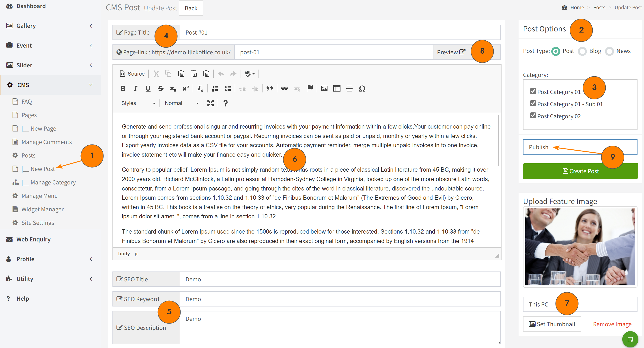Open Widget Manager menu item
Image resolution: width=644 pixels, height=348 pixels.
tap(43, 209)
